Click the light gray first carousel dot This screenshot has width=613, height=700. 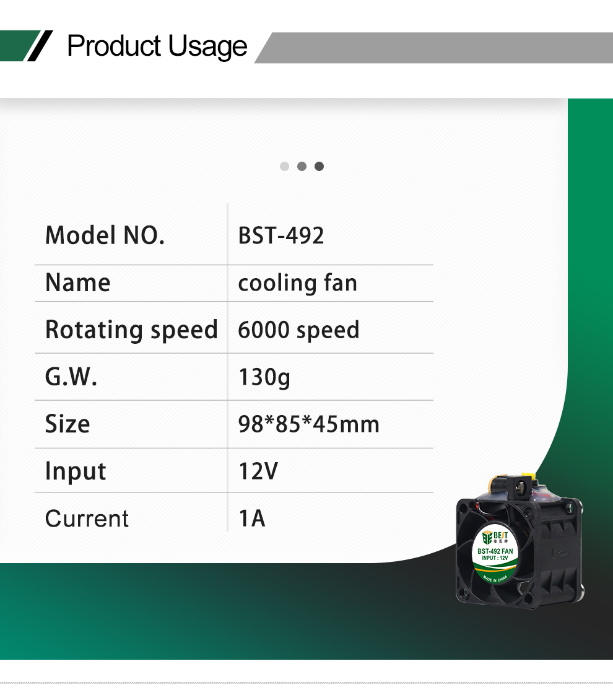pos(284,167)
